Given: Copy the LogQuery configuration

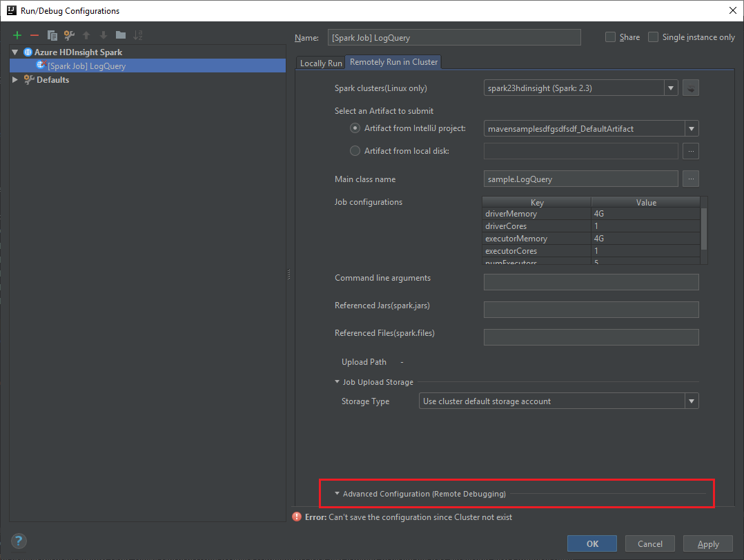Looking at the screenshot, I should (52, 35).
